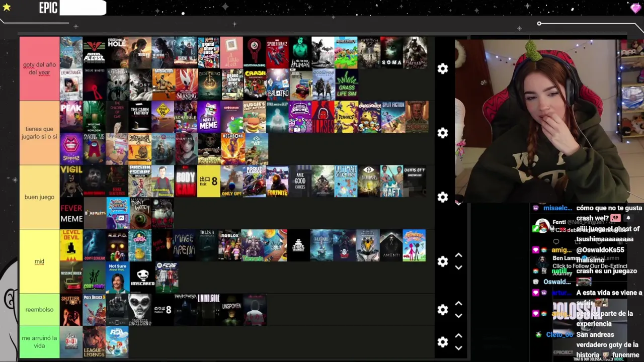Pick the Road 96 game tile
644x362 pixels.
click(x=163, y=117)
